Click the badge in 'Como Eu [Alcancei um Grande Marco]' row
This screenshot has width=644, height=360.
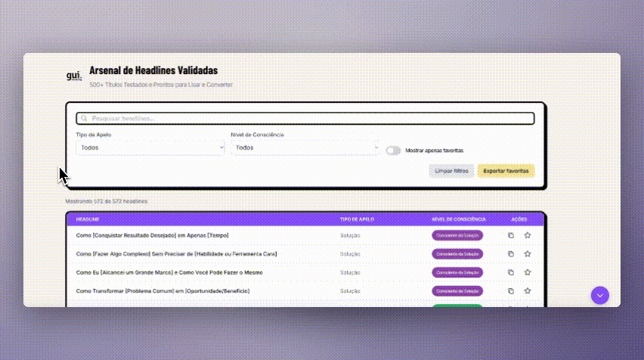tap(457, 272)
